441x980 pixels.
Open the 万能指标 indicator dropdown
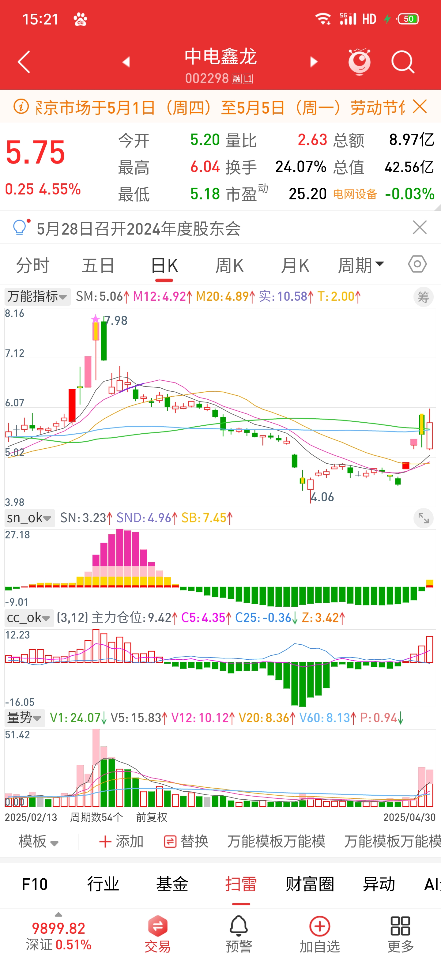pyautogui.click(x=37, y=296)
